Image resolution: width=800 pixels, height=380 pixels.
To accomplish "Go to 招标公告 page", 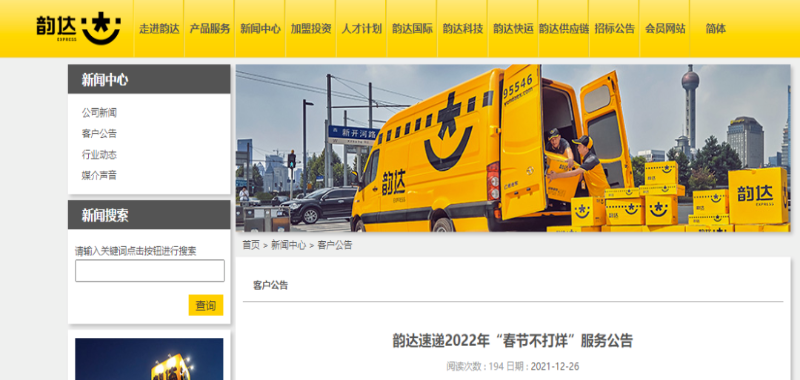I will 614,29.
